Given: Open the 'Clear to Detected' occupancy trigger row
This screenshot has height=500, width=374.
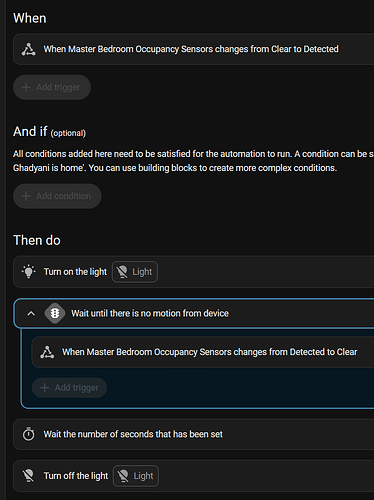Looking at the screenshot, I should click(x=194, y=49).
